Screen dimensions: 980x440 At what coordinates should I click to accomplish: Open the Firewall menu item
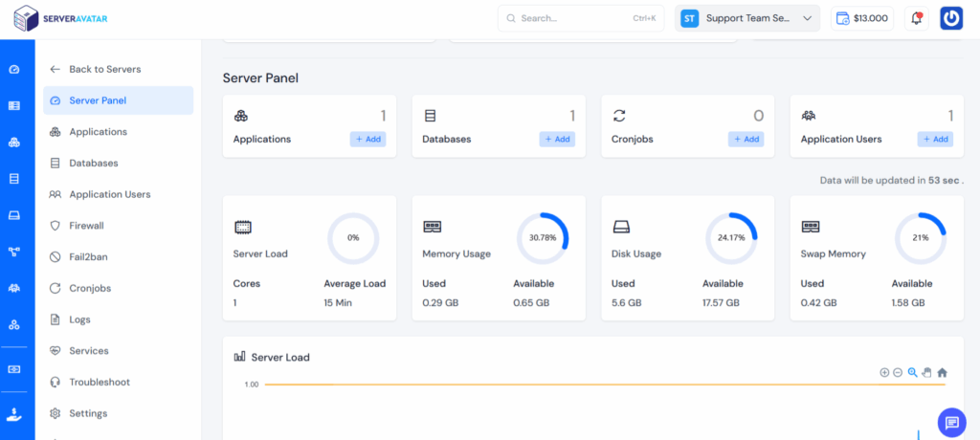click(x=86, y=226)
